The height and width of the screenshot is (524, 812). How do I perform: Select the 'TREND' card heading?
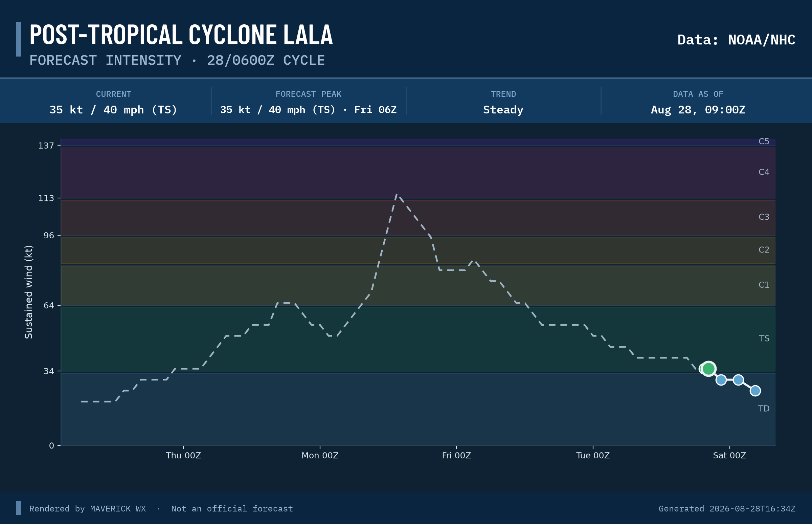pyautogui.click(x=503, y=94)
